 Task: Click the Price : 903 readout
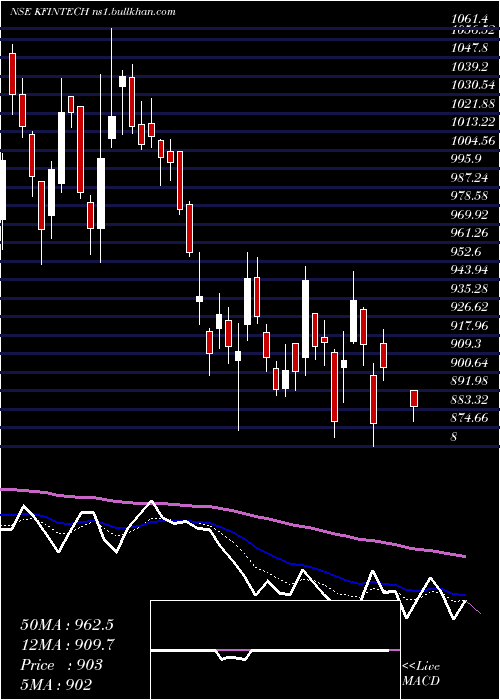point(61,665)
